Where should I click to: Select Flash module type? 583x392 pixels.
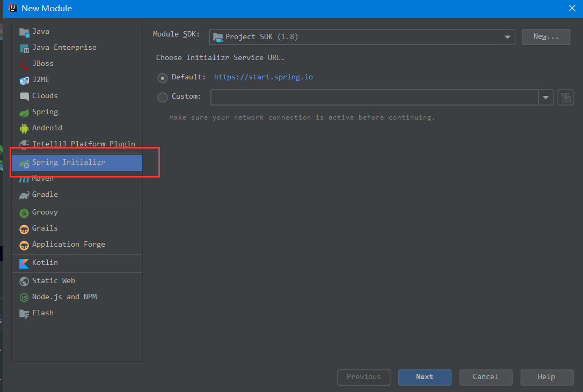tap(77, 313)
